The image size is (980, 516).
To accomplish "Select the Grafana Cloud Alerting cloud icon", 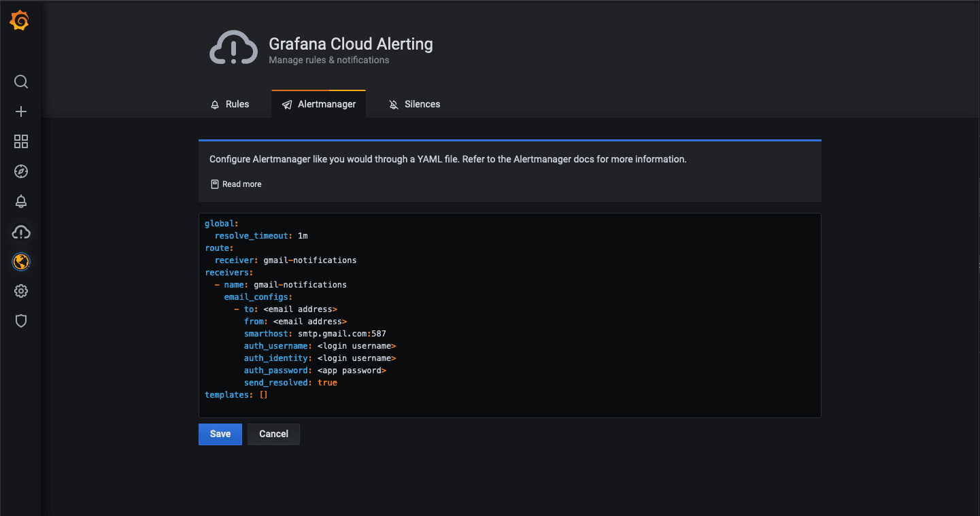I will [x=21, y=233].
